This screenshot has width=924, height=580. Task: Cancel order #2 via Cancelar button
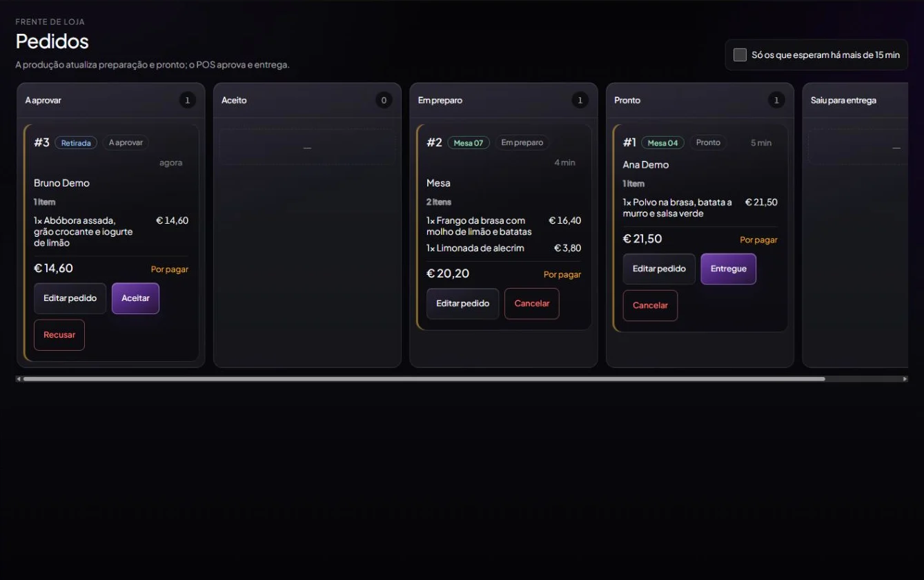tap(532, 304)
